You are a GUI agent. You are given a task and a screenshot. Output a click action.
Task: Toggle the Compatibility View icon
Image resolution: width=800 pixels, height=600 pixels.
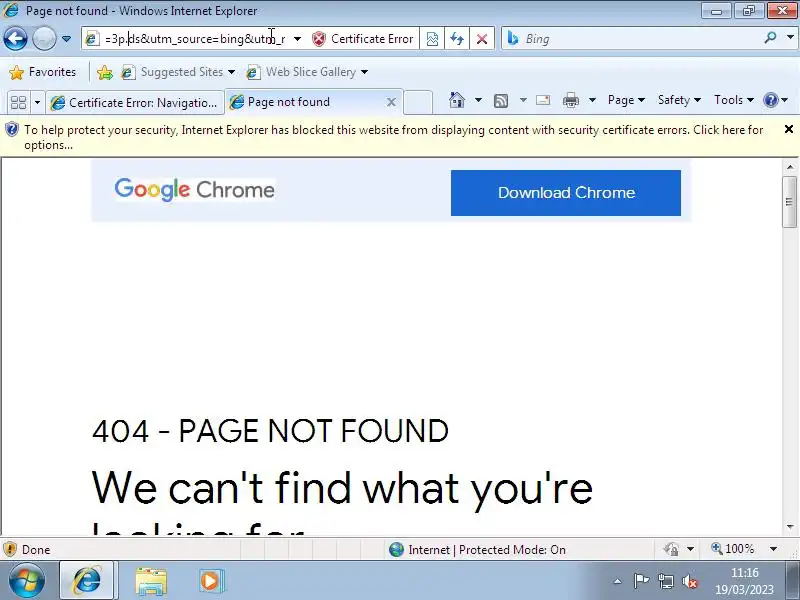tap(432, 39)
